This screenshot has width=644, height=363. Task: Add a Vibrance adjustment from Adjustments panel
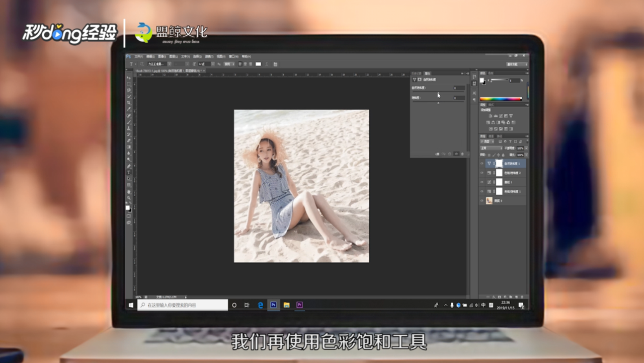511,116
